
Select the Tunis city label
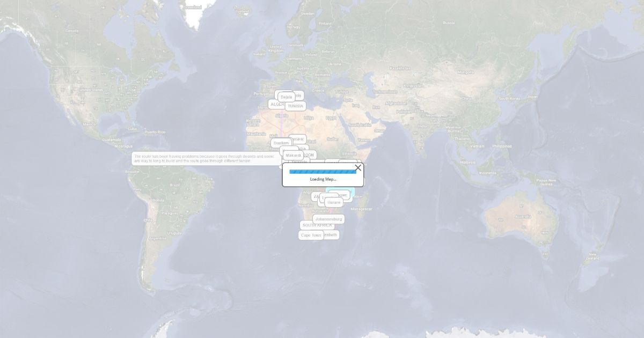(298, 95)
